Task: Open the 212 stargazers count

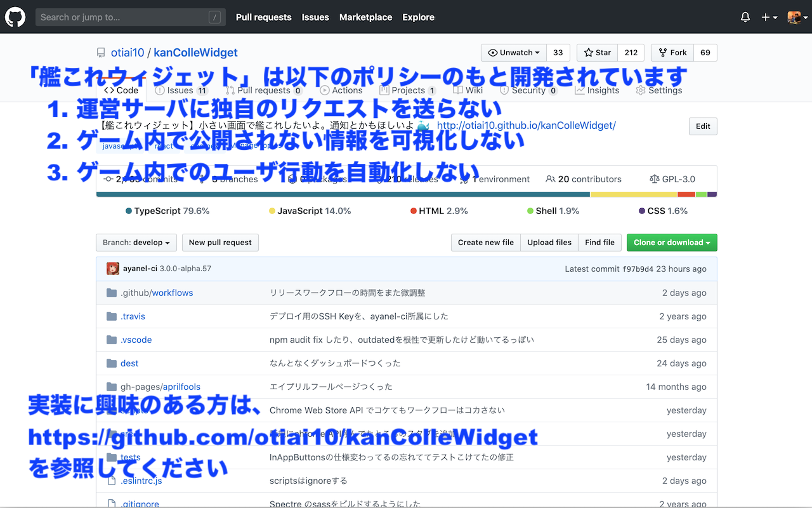Action: click(x=631, y=53)
